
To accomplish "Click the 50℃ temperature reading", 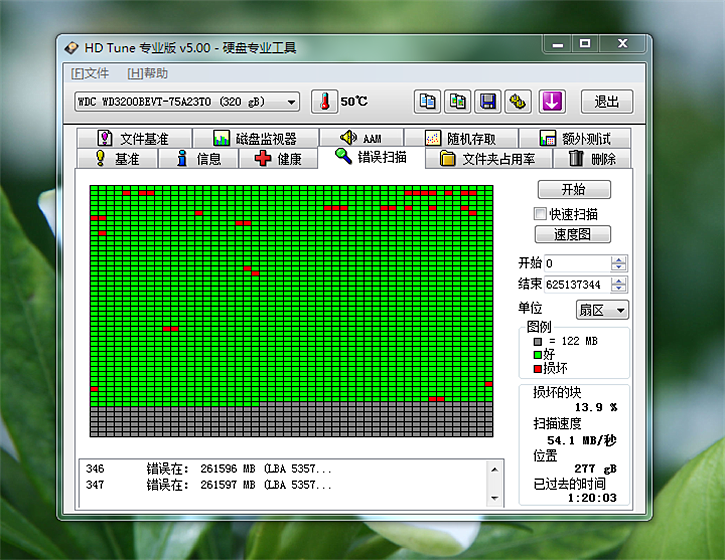I will 354,101.
